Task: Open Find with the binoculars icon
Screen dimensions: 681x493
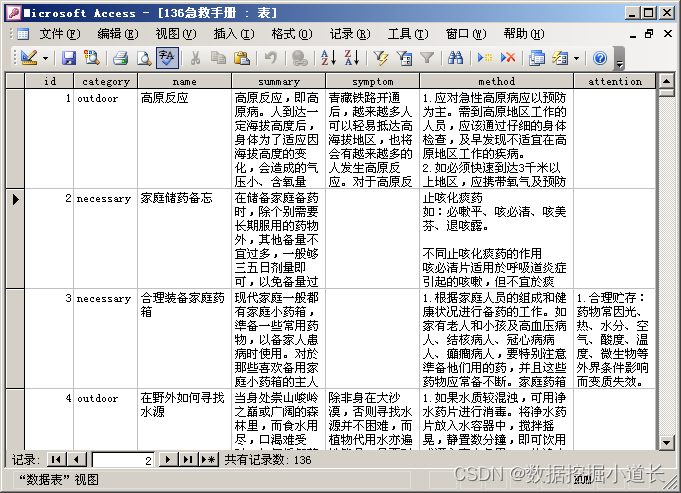Action: [x=456, y=58]
